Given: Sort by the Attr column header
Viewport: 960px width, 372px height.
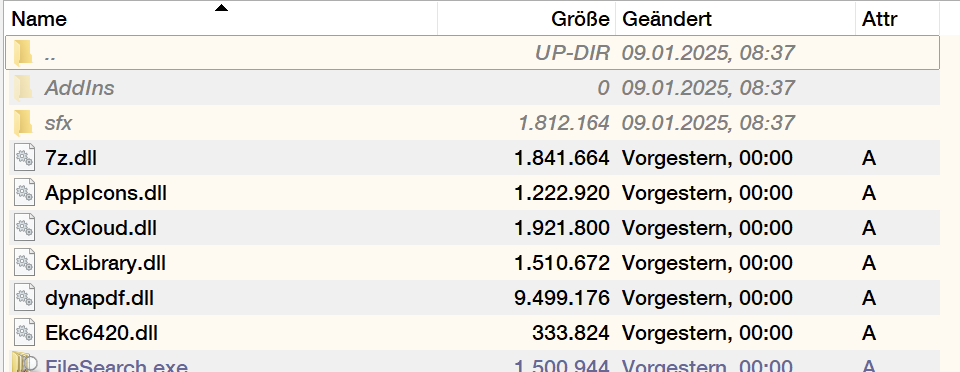Looking at the screenshot, I should click(x=898, y=19).
